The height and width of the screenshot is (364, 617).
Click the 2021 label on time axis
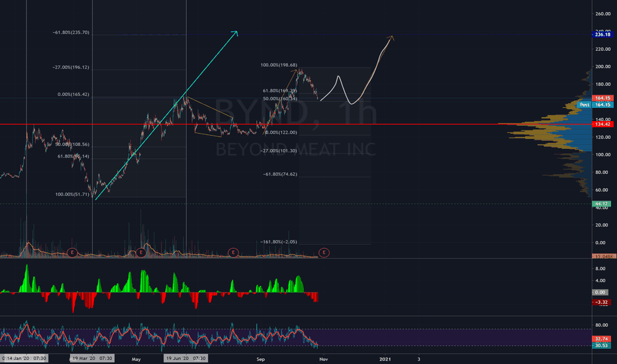[x=385, y=359]
